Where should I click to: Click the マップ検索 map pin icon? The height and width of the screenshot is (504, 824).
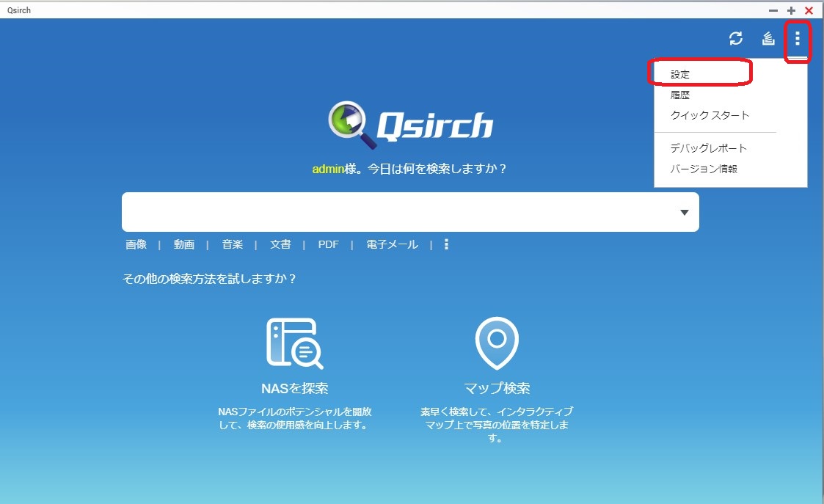[x=497, y=343]
